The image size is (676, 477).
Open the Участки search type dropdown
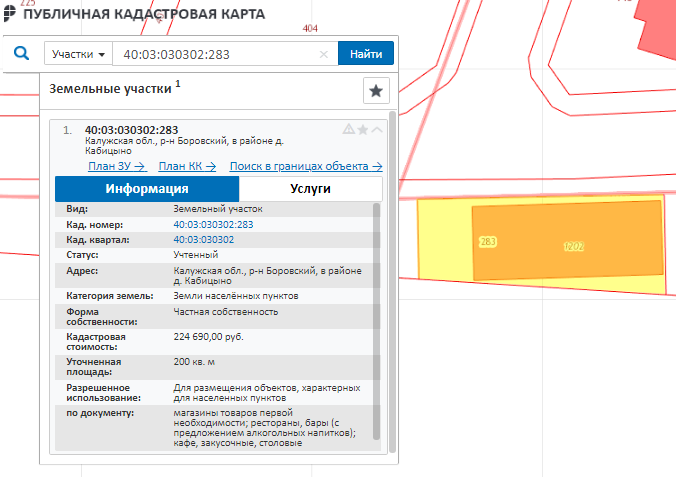click(x=78, y=54)
